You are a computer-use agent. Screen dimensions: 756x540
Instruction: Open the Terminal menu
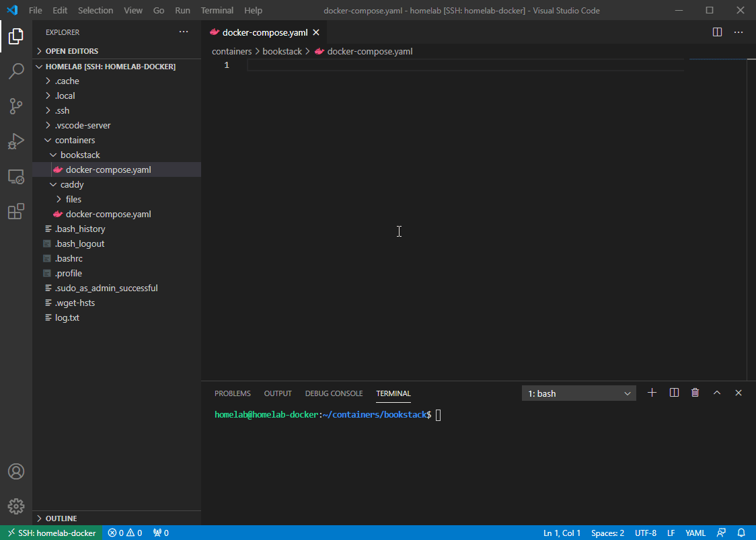pyautogui.click(x=217, y=10)
